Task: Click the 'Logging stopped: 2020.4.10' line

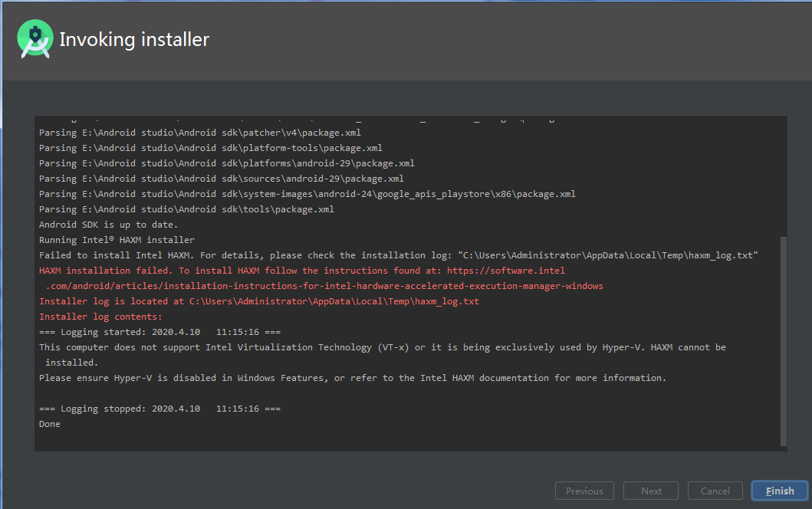Action: (159, 409)
